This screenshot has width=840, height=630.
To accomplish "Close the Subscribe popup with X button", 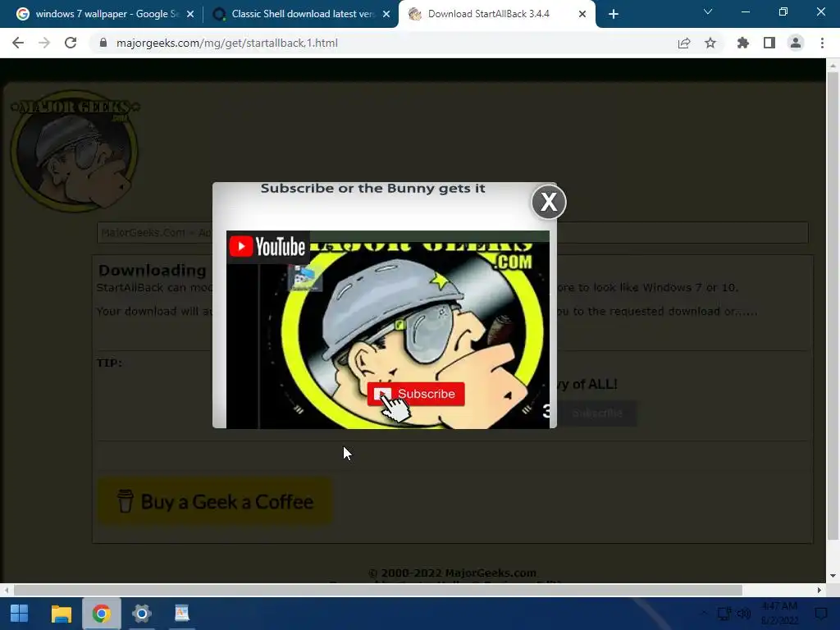I will click(x=549, y=202).
